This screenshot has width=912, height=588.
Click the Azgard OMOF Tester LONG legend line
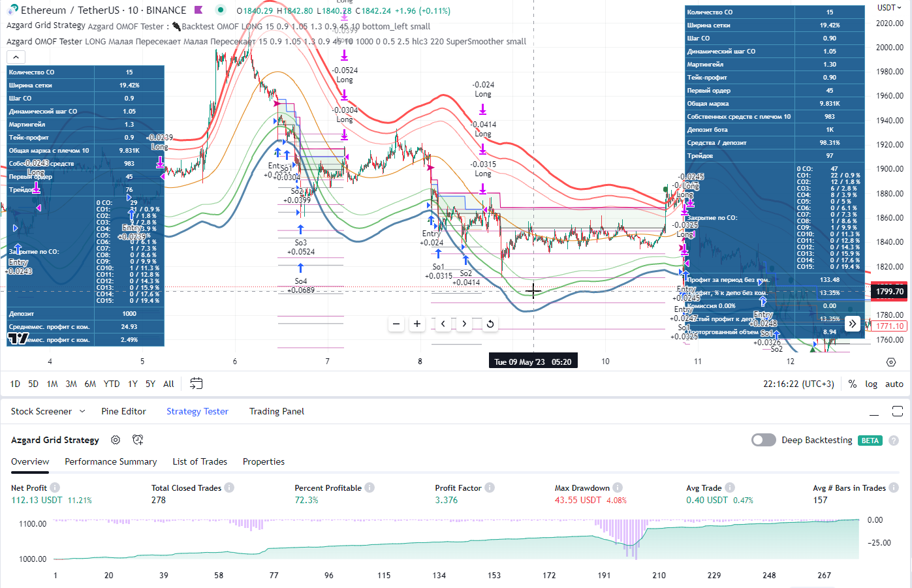click(266, 41)
